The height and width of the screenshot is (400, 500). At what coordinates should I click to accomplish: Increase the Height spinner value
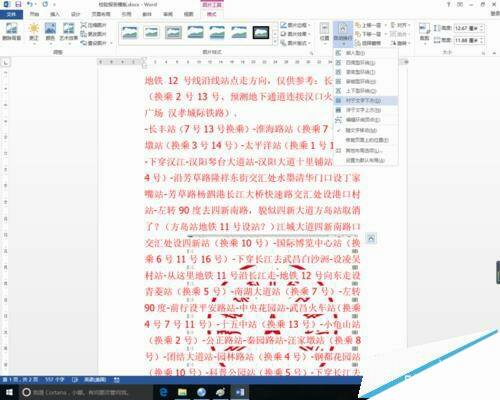482,27
